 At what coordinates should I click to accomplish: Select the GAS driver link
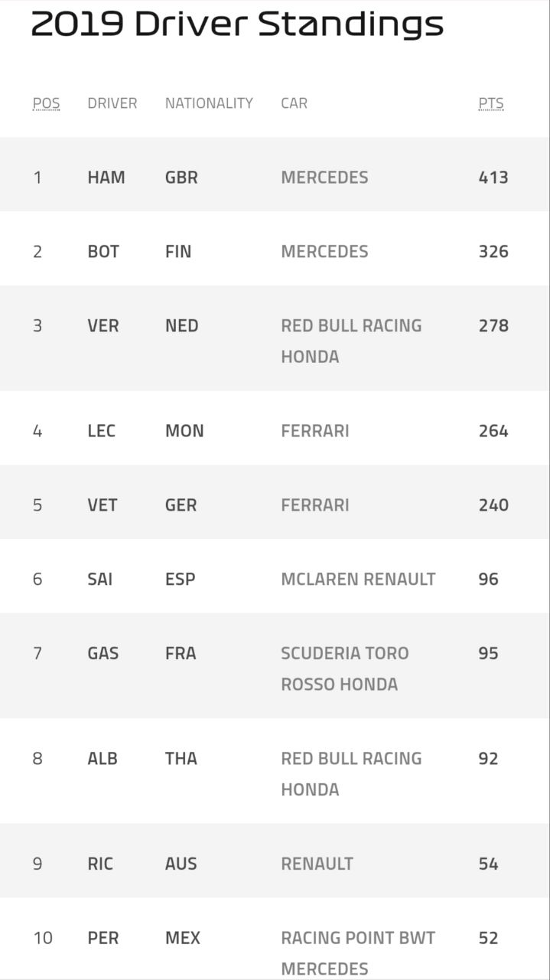coord(103,654)
